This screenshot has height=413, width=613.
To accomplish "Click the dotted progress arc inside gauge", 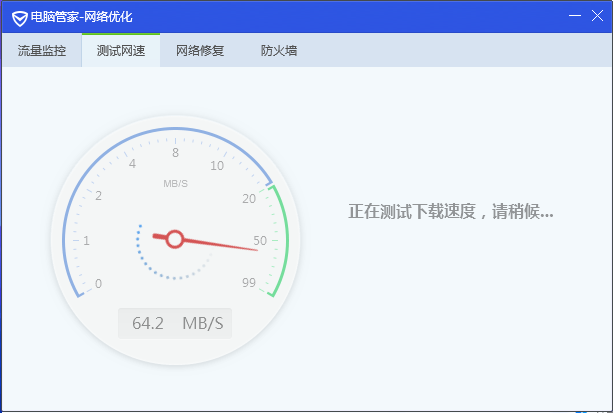I will [174, 252].
